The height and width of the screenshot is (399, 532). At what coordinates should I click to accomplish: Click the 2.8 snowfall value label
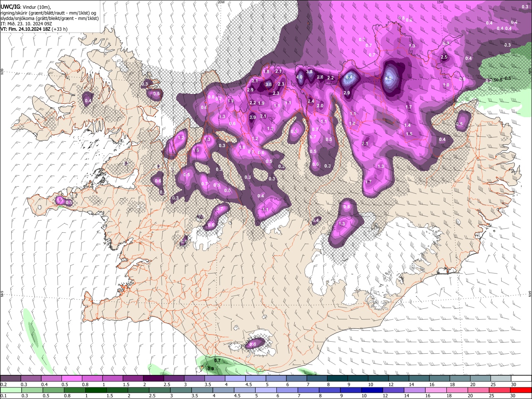point(320,77)
